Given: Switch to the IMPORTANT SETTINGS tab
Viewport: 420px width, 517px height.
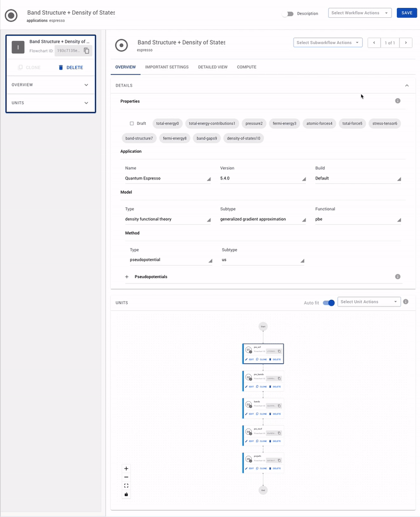Looking at the screenshot, I should pyautogui.click(x=167, y=67).
